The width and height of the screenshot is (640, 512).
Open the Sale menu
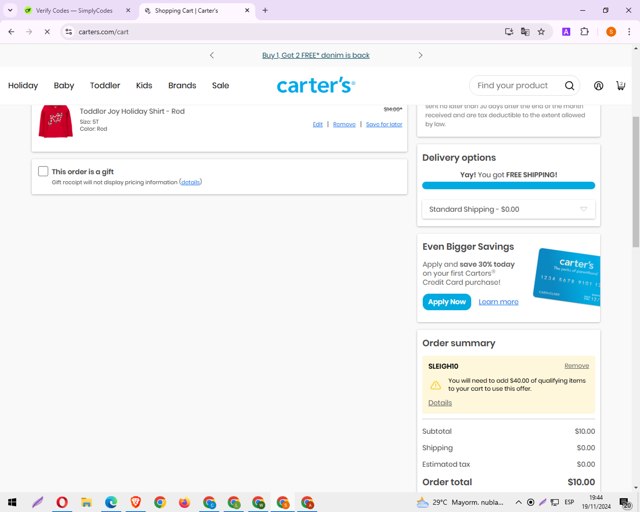tap(220, 85)
